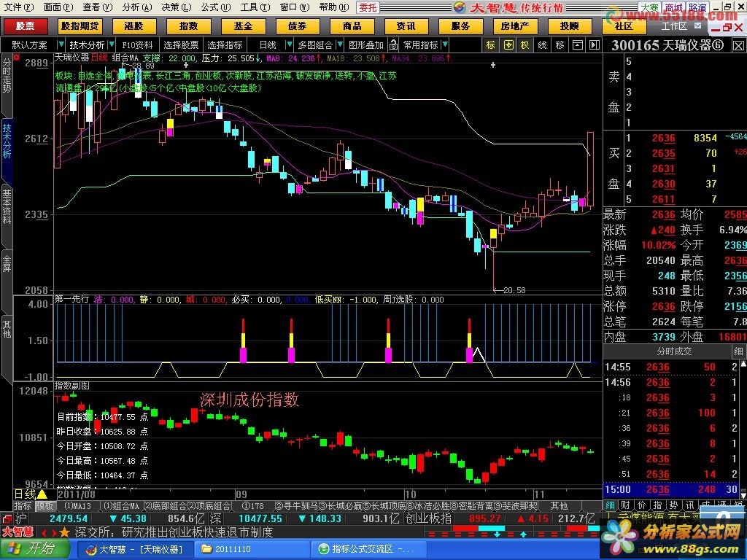The height and width of the screenshot is (560, 747).
Task: Open the 细 detail tab
Action: pyautogui.click(x=611, y=505)
